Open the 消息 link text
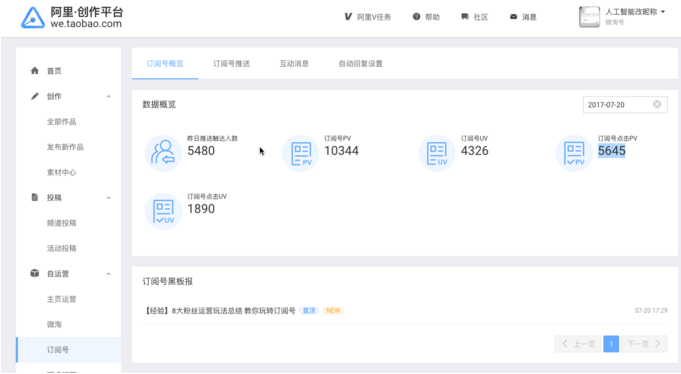Image resolution: width=681 pixels, height=374 pixels. [529, 17]
